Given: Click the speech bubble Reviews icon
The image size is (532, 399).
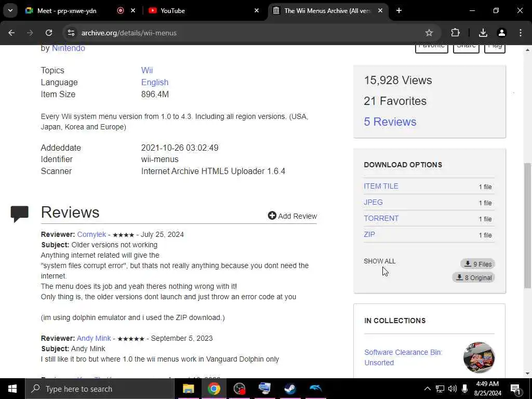Looking at the screenshot, I should click(20, 214).
